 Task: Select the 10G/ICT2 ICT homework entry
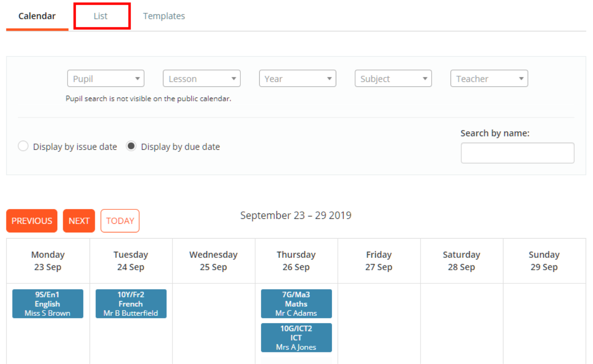(x=296, y=337)
